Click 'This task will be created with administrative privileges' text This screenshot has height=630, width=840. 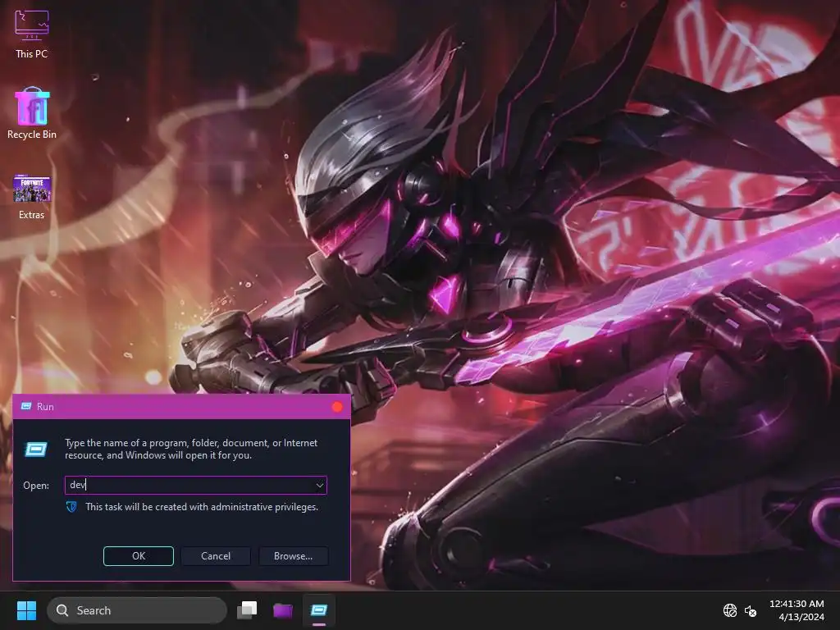point(202,507)
